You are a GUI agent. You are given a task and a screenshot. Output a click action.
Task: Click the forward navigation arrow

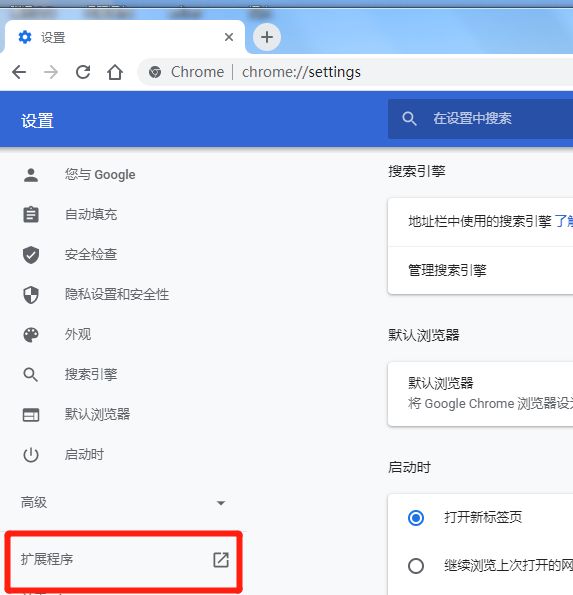[x=51, y=72]
